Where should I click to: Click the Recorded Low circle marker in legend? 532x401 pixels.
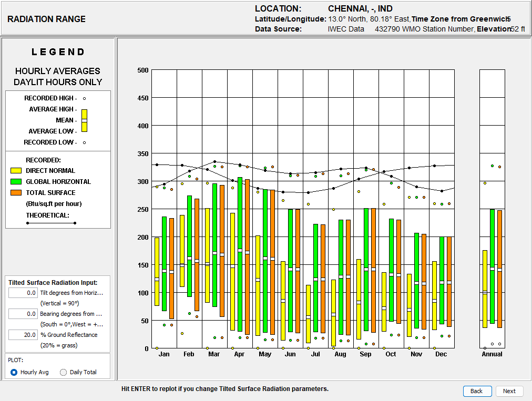tap(85, 142)
